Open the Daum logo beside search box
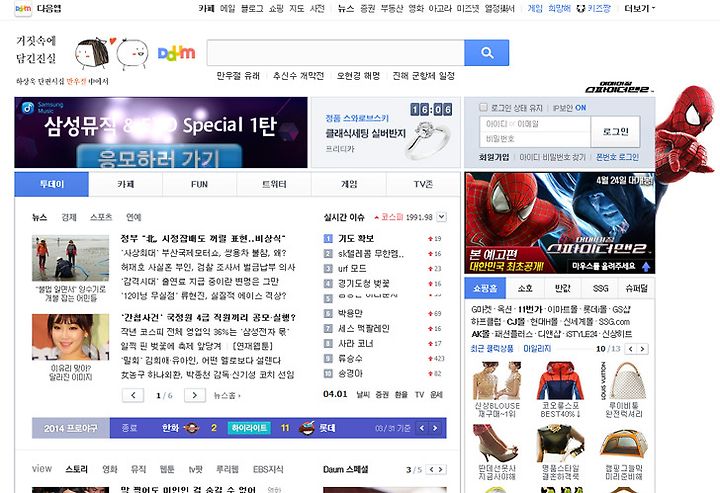 point(176,53)
